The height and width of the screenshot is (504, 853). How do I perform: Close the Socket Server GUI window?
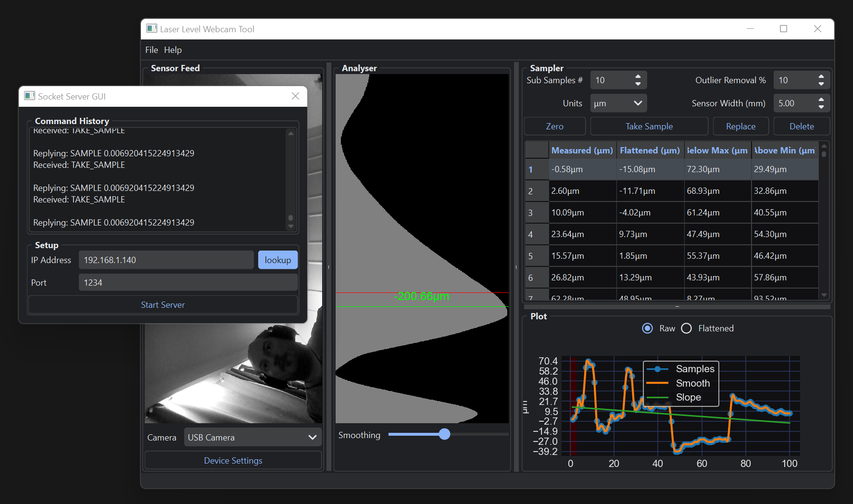click(295, 96)
